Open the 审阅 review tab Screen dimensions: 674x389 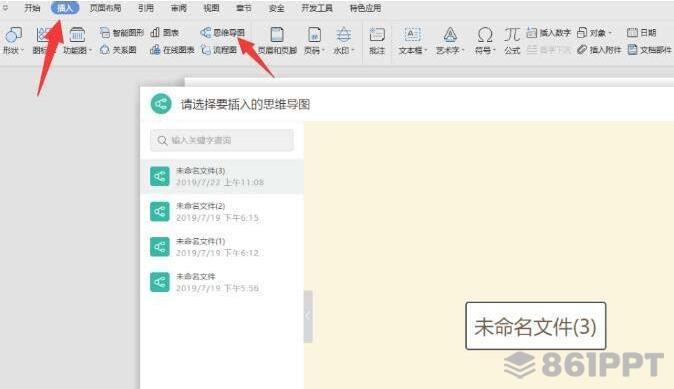point(179,8)
